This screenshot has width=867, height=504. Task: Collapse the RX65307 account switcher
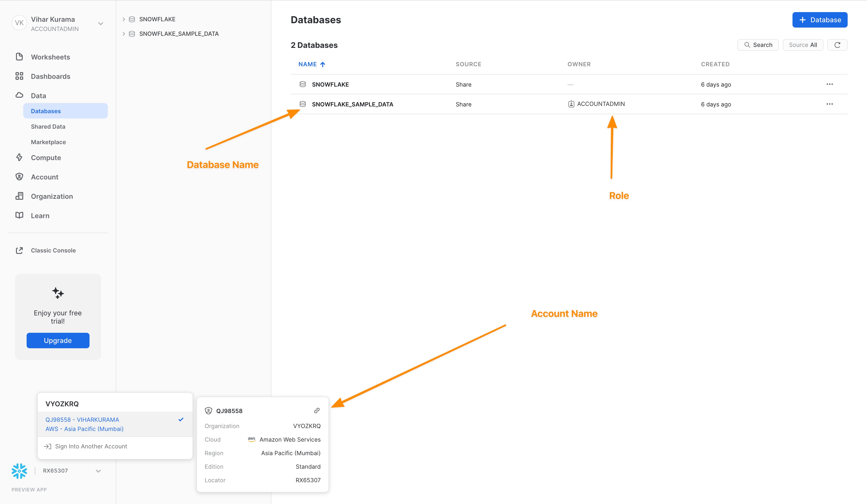[x=98, y=471]
